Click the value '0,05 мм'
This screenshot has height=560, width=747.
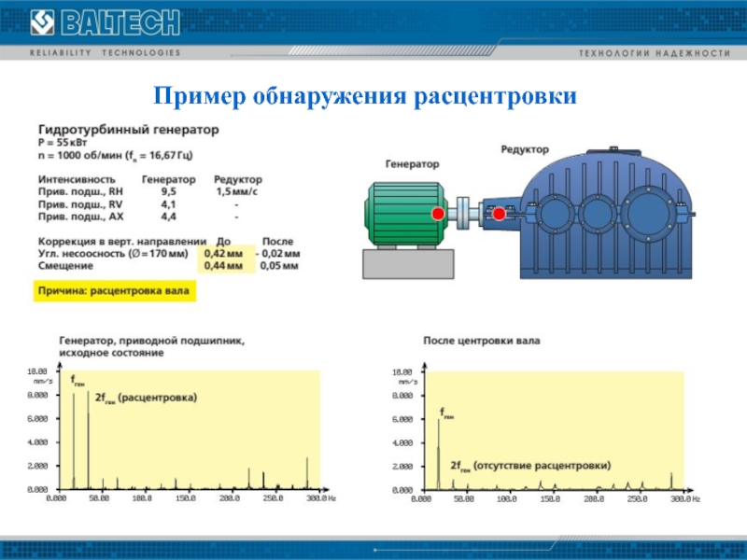tap(279, 266)
